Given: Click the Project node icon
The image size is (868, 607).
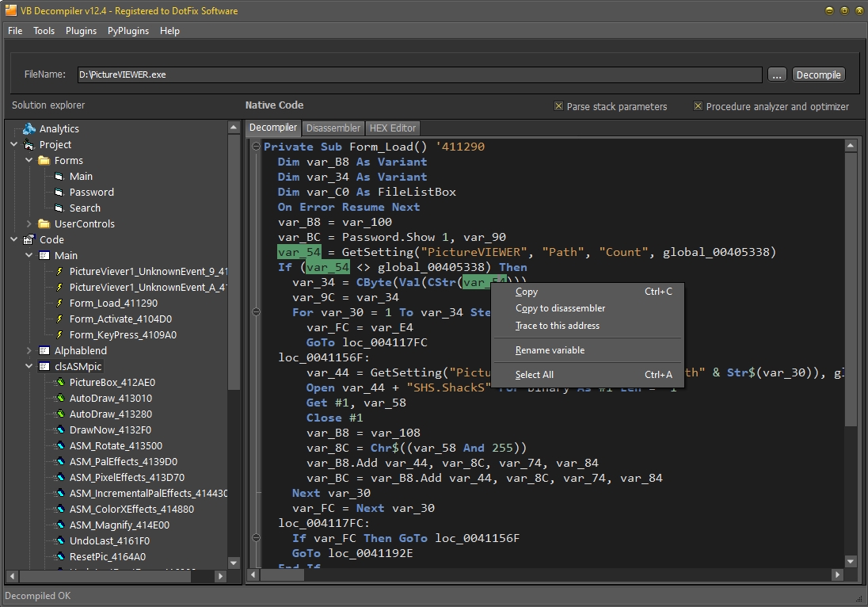Looking at the screenshot, I should 29,145.
